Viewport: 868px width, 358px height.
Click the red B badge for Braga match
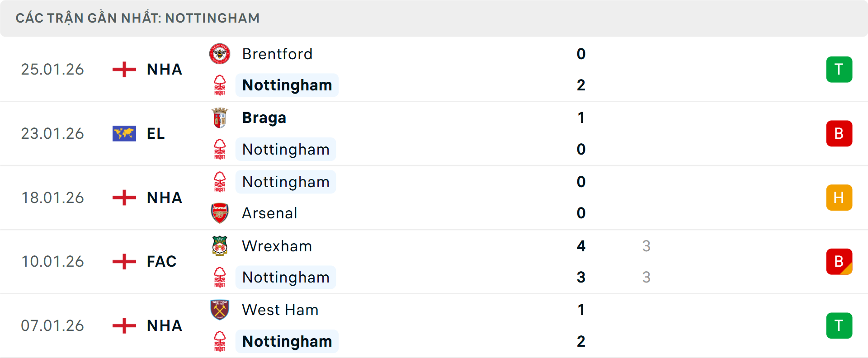tap(839, 133)
